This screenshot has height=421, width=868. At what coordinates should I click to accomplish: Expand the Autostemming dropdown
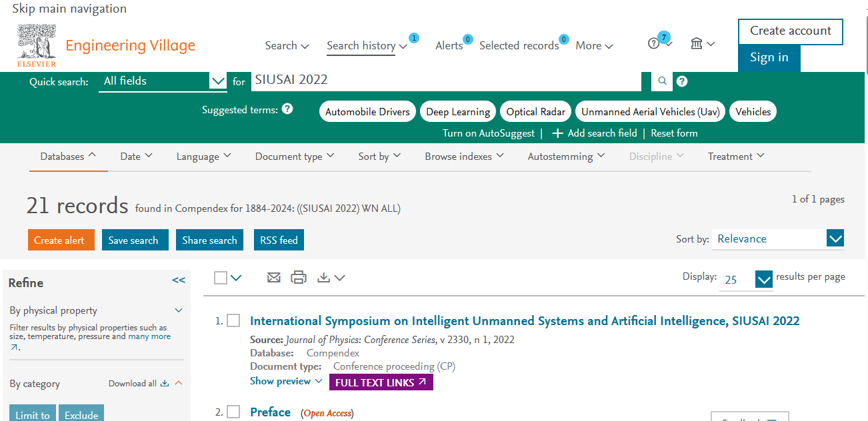566,157
